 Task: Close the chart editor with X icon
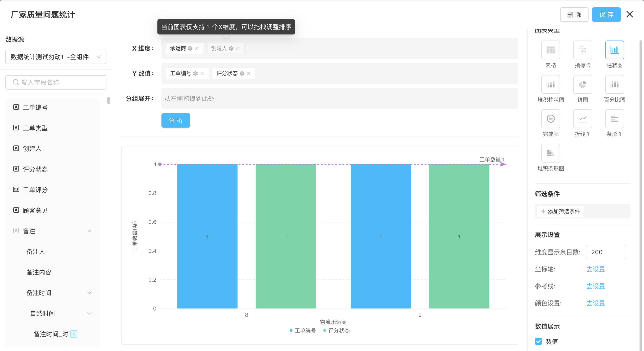(629, 14)
